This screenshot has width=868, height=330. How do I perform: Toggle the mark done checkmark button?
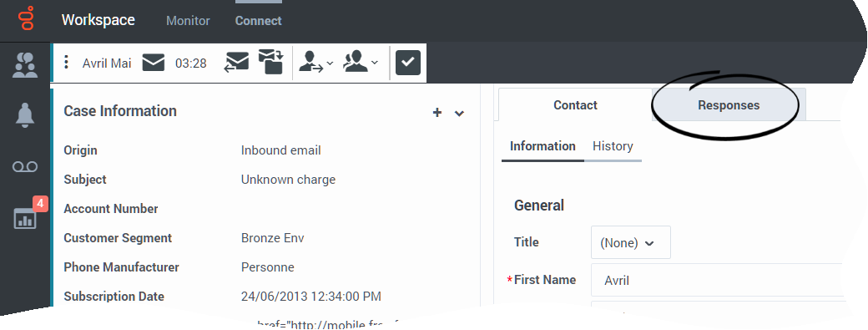[408, 63]
